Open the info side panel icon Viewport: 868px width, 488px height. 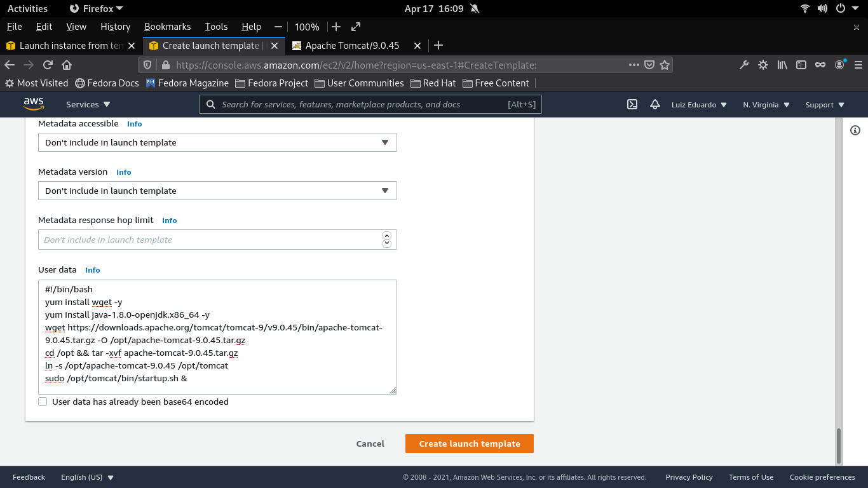click(855, 130)
